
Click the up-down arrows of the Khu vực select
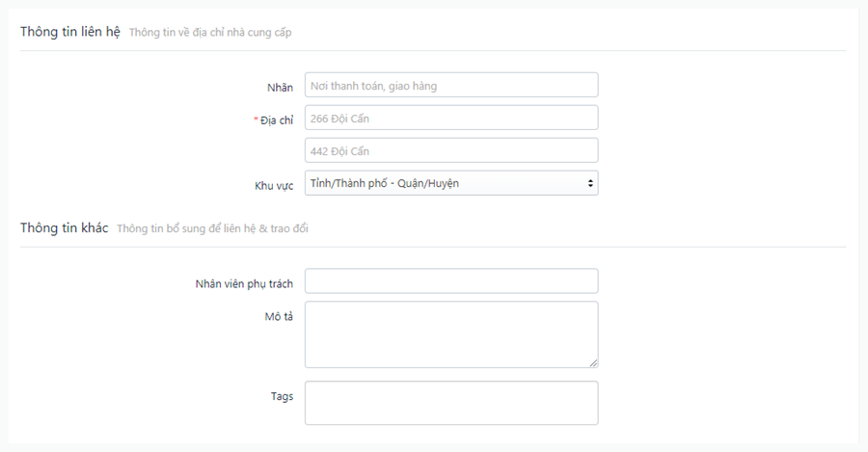pyautogui.click(x=590, y=183)
